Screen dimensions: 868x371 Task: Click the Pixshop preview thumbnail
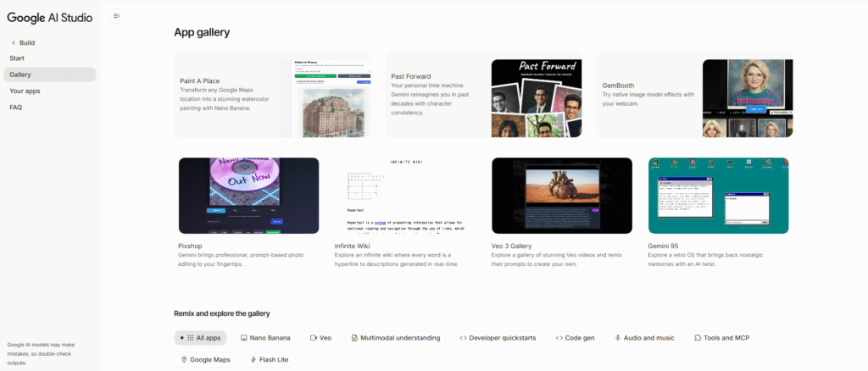point(248,196)
